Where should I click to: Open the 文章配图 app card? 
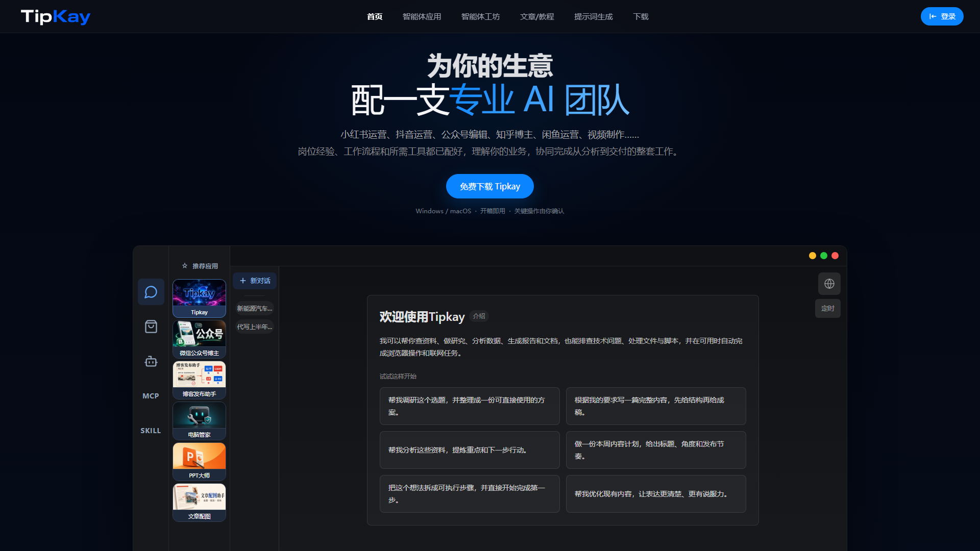[x=199, y=502]
